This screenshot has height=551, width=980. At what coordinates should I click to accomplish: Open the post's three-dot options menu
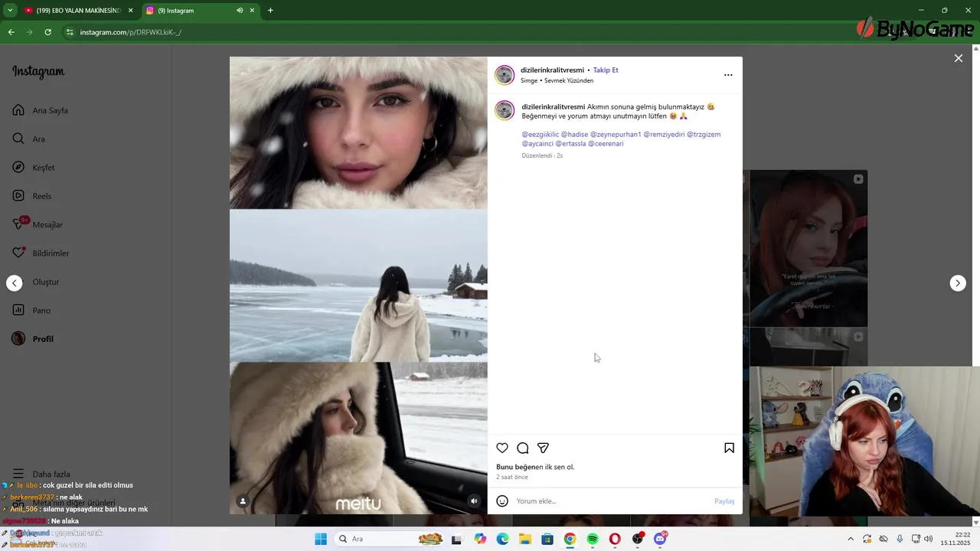click(x=728, y=75)
